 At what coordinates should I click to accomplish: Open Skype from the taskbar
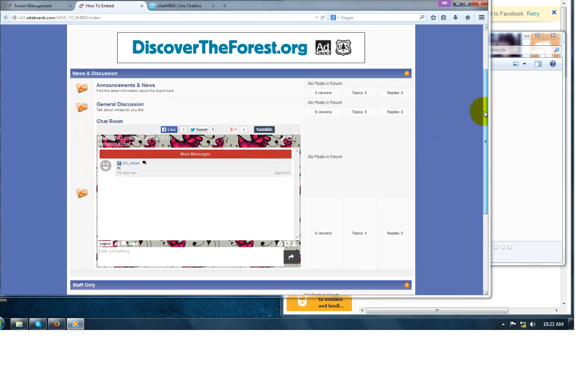click(38, 324)
